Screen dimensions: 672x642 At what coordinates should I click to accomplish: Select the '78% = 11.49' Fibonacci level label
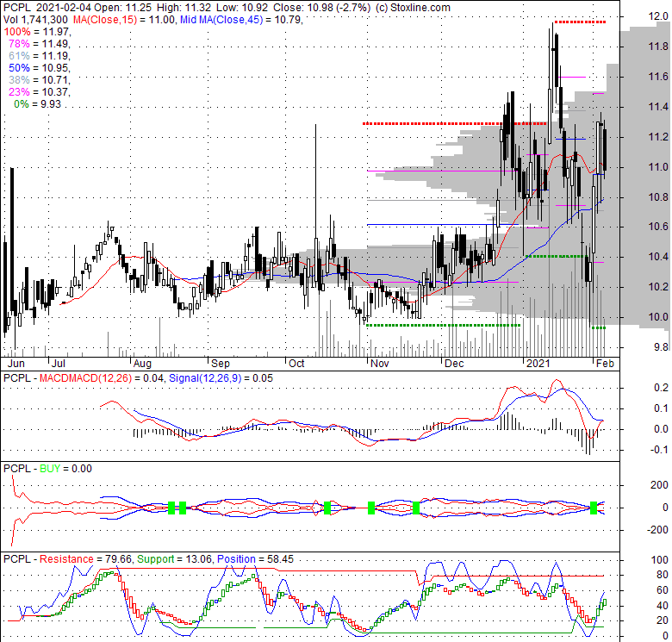coord(39,44)
